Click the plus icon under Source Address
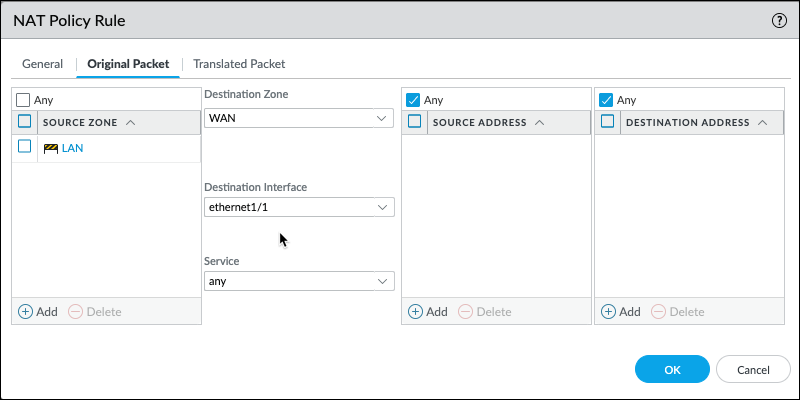This screenshot has height=400, width=800. pyautogui.click(x=415, y=311)
